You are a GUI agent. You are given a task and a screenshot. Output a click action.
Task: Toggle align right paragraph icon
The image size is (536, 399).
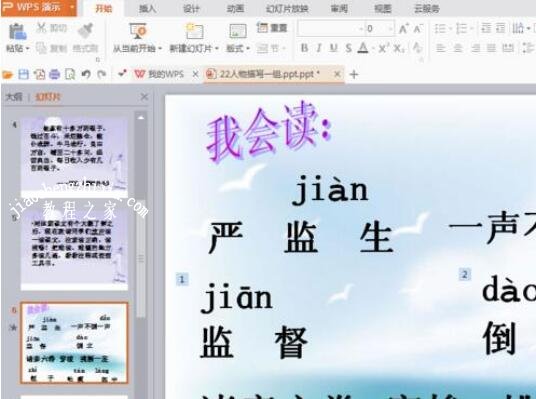pyautogui.click(x=475, y=49)
